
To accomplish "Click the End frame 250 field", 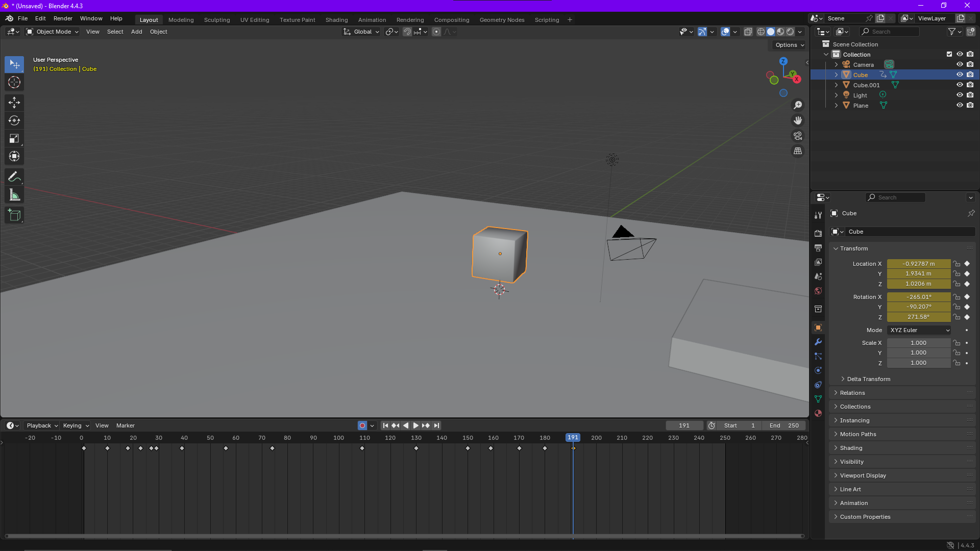I will point(784,425).
